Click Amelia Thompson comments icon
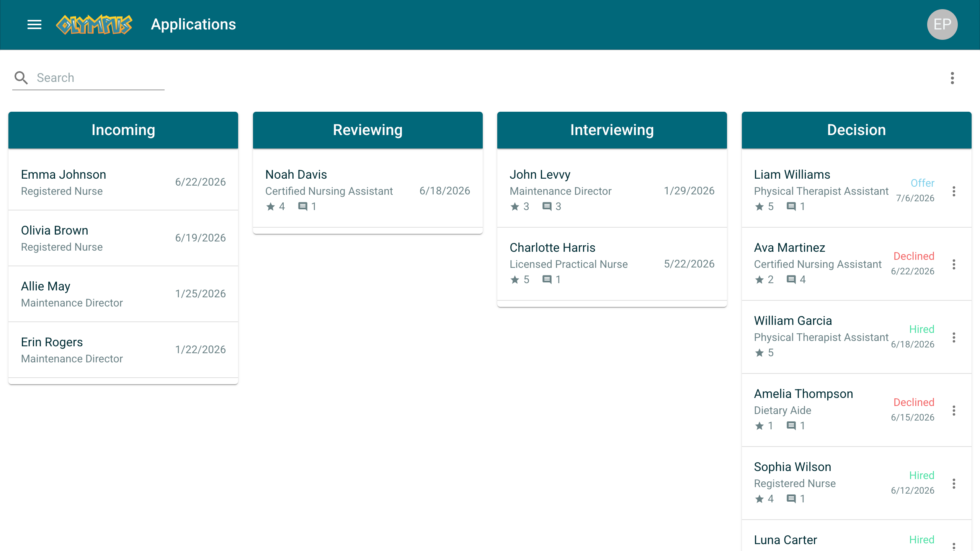The image size is (980, 551). pos(791,426)
